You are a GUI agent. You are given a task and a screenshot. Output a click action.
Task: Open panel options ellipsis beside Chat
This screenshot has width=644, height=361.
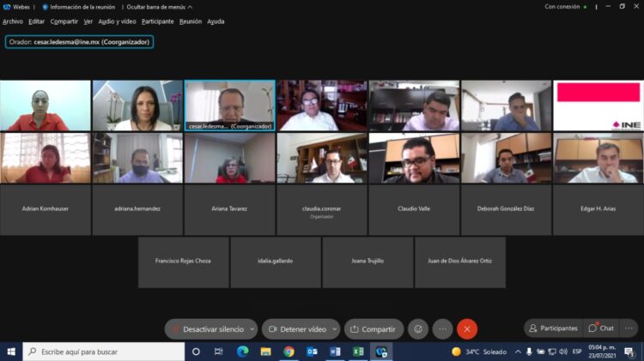pos(629,328)
